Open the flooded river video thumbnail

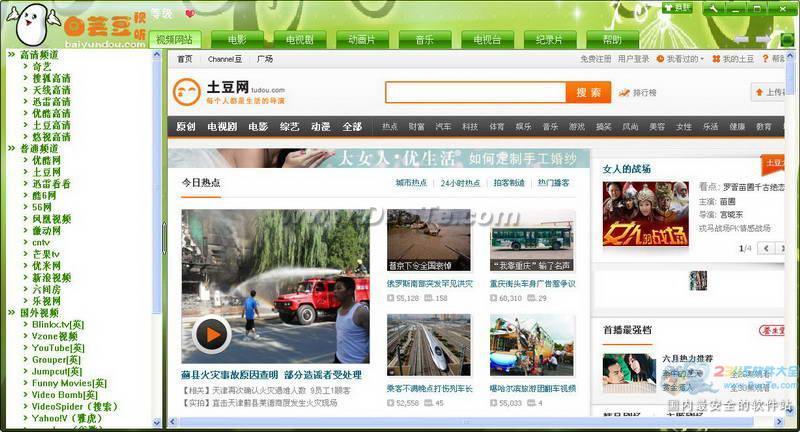(x=429, y=240)
